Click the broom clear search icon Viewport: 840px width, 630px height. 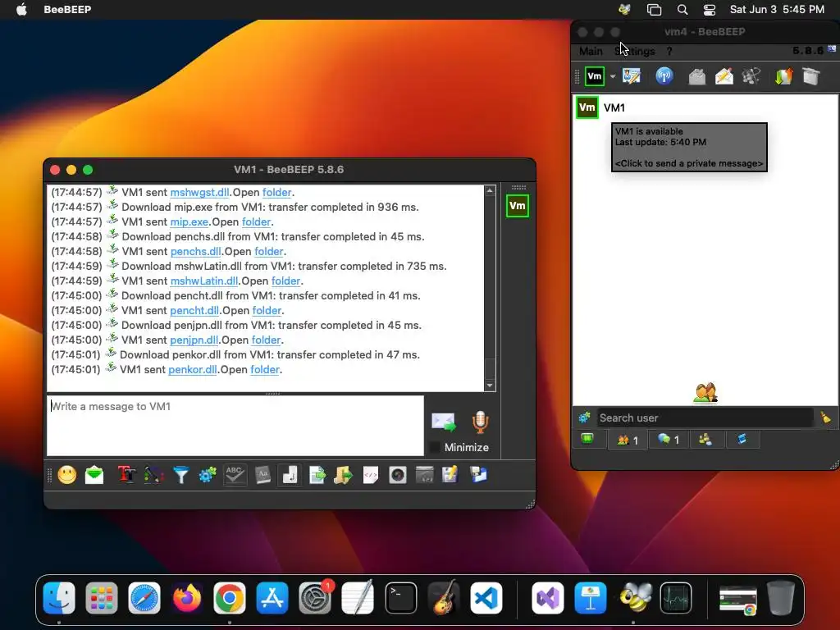(x=825, y=418)
